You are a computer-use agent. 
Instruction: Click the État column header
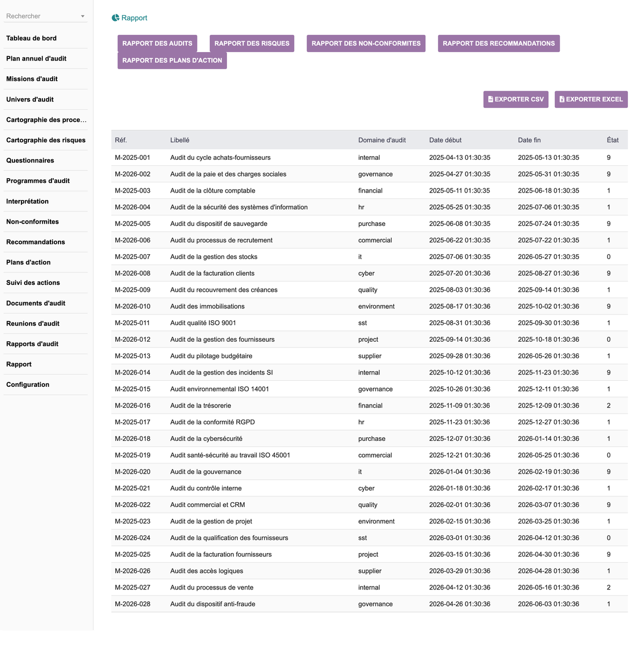point(613,140)
